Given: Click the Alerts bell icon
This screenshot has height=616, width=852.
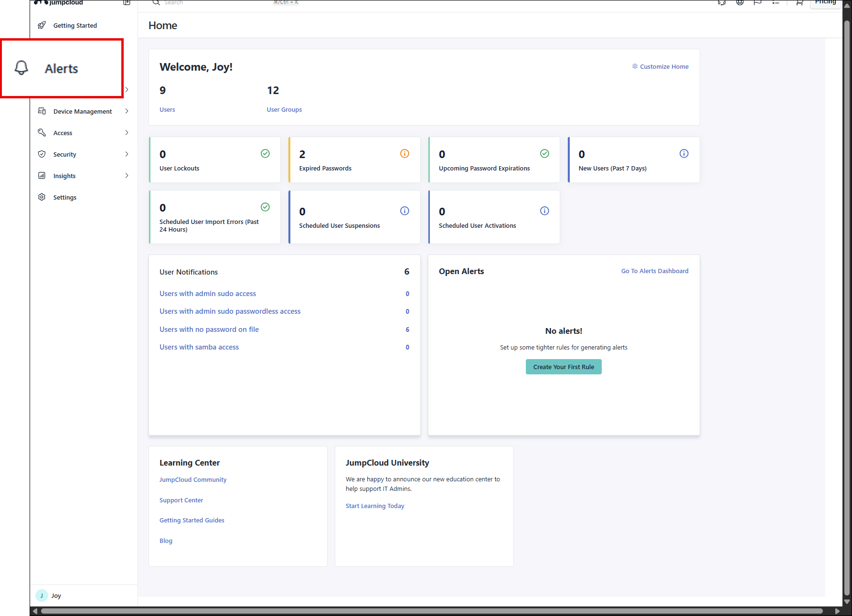Looking at the screenshot, I should [x=21, y=68].
